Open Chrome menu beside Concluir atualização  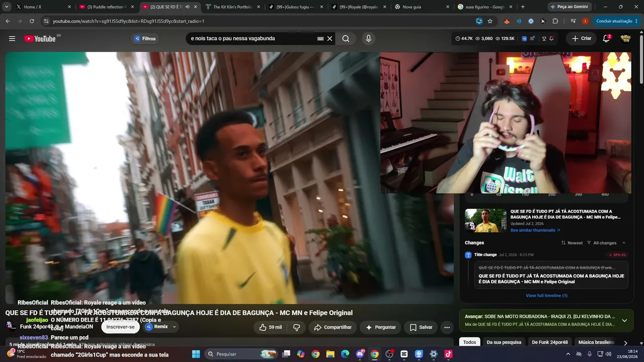pyautogui.click(x=636, y=21)
